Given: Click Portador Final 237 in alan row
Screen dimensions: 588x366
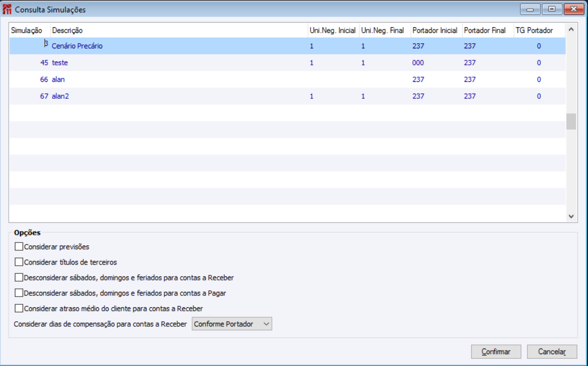Looking at the screenshot, I should tap(470, 79).
